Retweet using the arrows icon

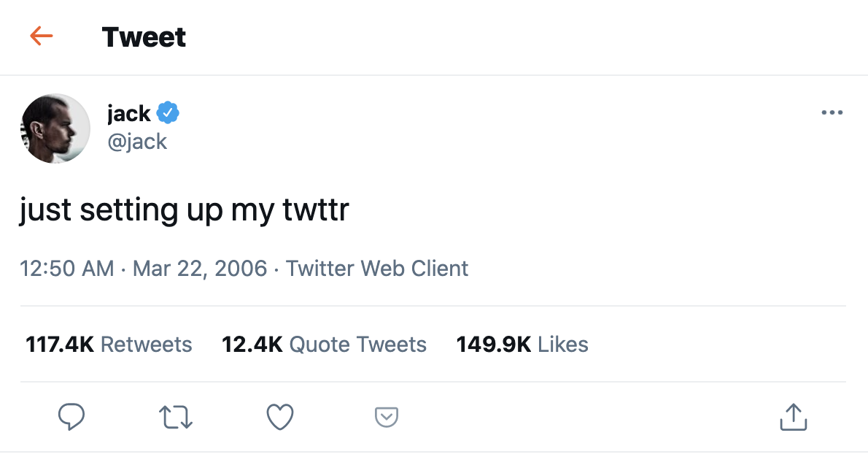coord(176,417)
